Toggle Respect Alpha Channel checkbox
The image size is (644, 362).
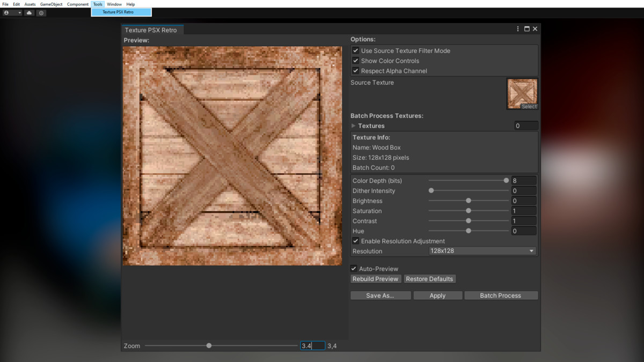[355, 71]
